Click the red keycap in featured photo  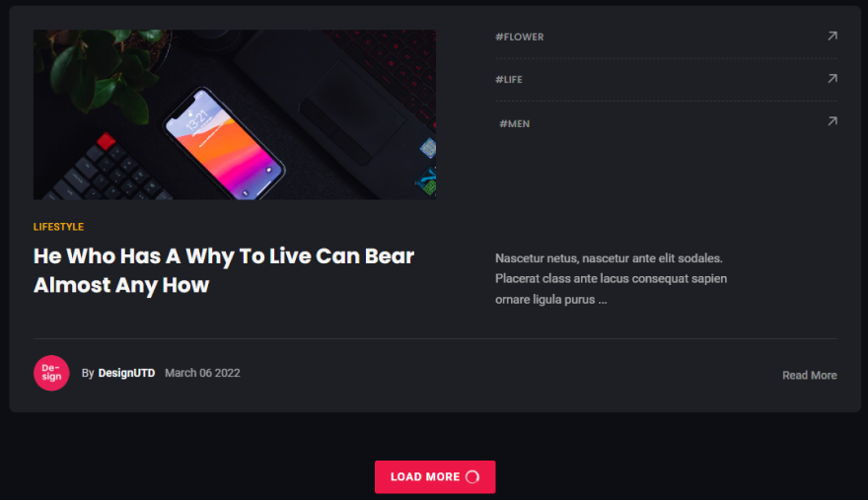pyautogui.click(x=106, y=141)
